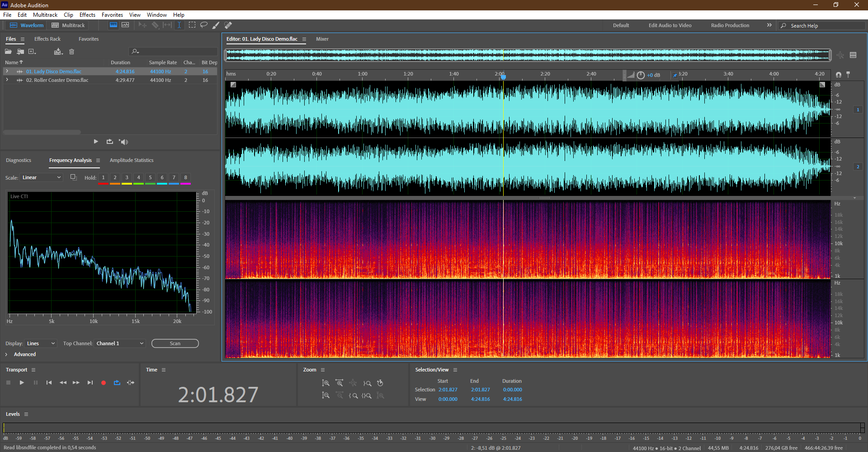
Task: Toggle the HUD pin icon
Action: [x=675, y=75]
